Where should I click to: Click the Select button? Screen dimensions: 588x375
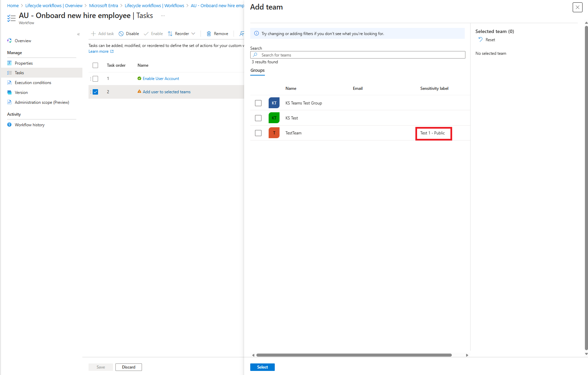262,367
